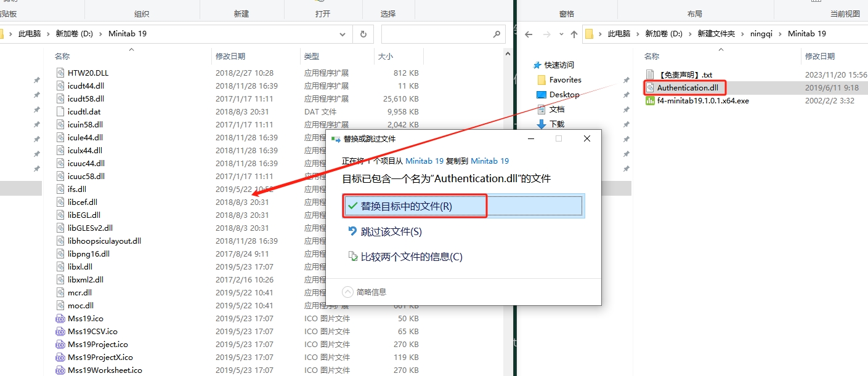Click the Mss19.ico file icon

point(60,318)
